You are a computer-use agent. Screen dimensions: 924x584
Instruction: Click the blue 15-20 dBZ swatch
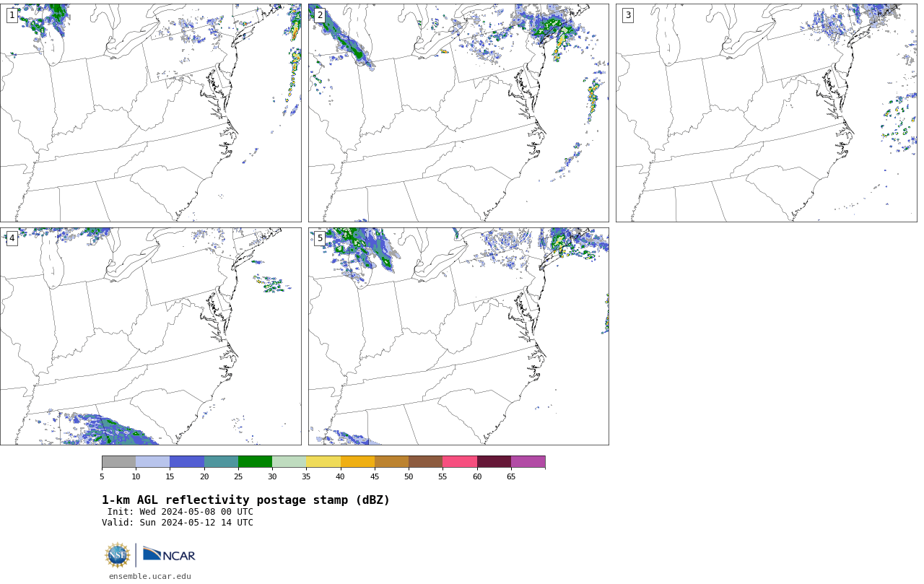[x=187, y=462]
